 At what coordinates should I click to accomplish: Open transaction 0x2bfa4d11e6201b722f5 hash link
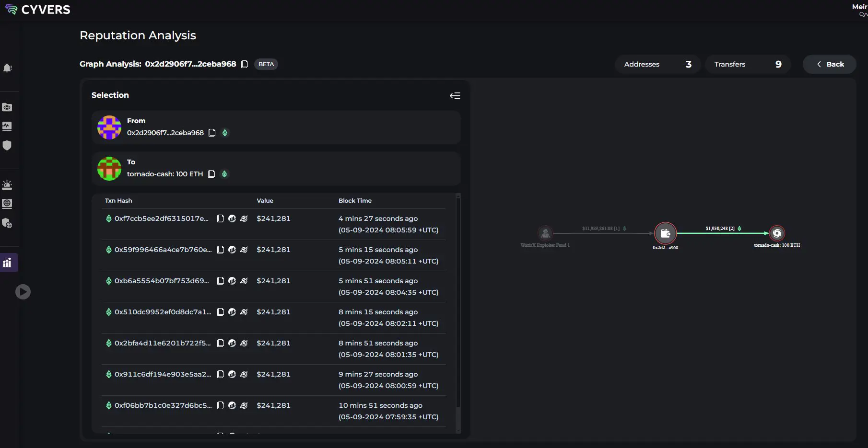(x=163, y=343)
